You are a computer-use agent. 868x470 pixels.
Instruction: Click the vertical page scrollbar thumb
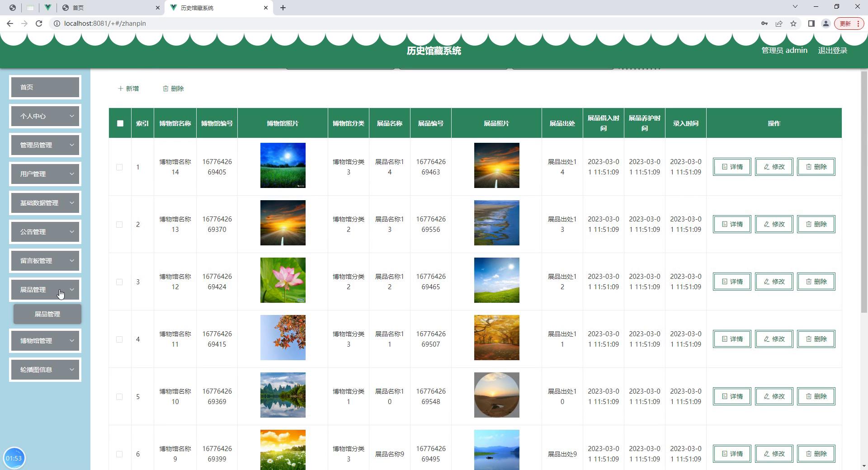coord(864,192)
